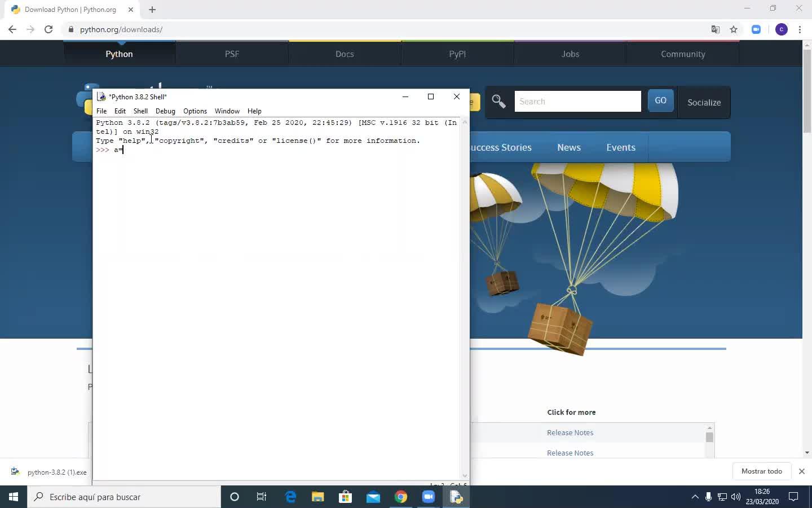Open the taskbar clock and date
This screenshot has width=812, height=508.
coord(762,497)
